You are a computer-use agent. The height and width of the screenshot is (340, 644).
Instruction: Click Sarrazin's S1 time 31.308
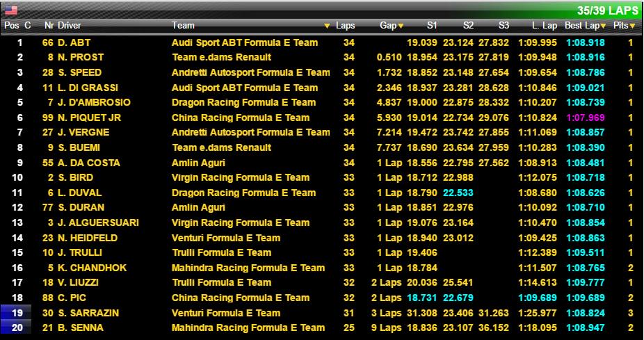pos(422,314)
